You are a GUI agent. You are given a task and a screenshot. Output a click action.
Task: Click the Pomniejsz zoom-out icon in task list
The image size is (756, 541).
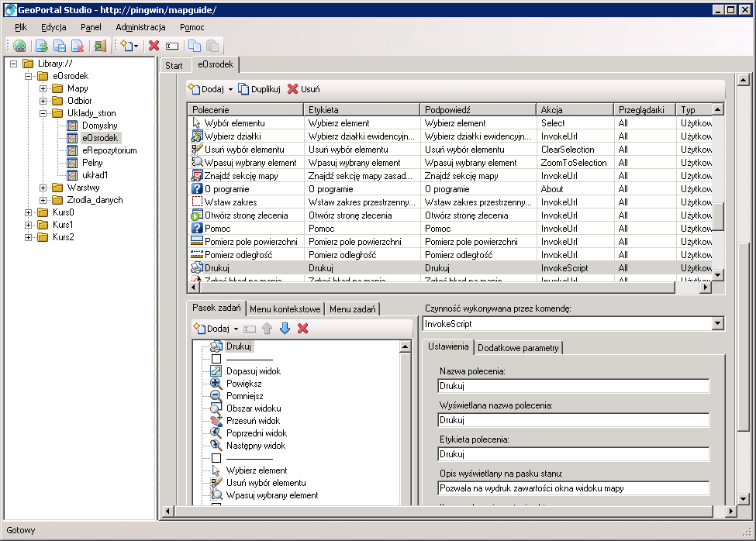click(x=216, y=396)
